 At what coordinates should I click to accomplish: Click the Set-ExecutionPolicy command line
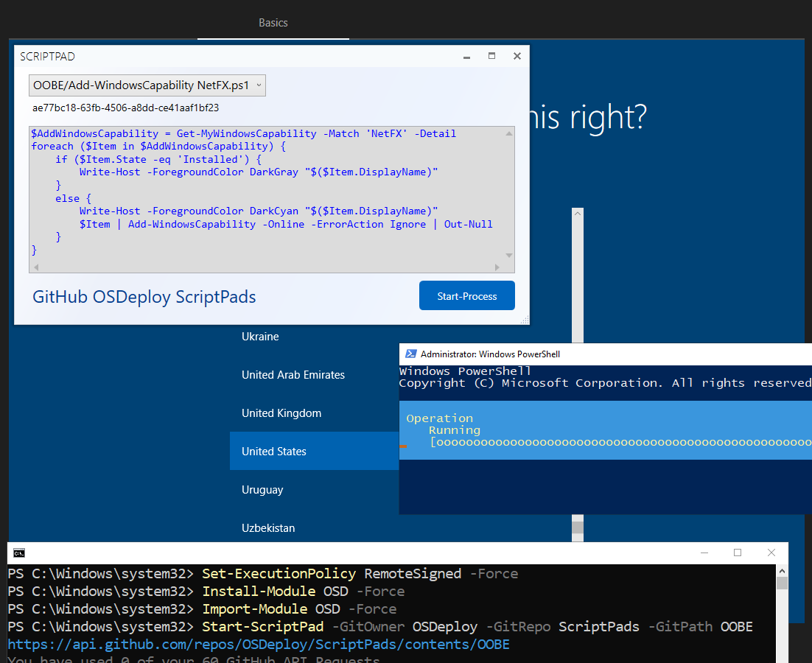coord(262,573)
